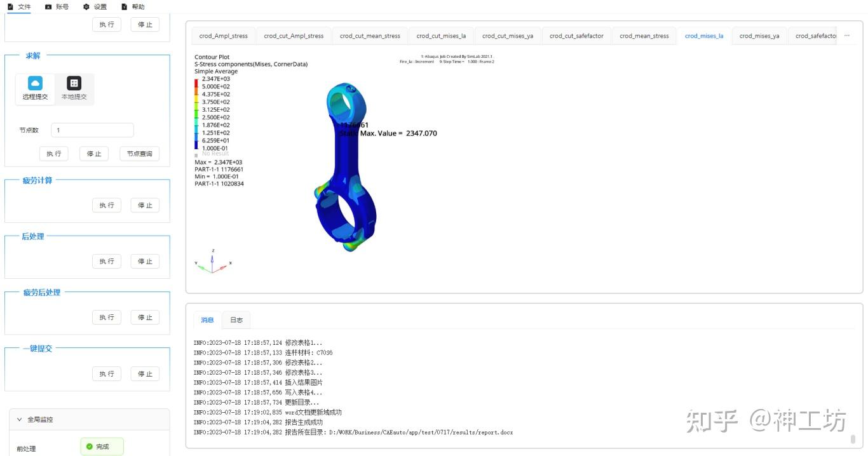The height and width of the screenshot is (456, 868).
Task: Select the crod_mises_la tab
Action: pyautogui.click(x=704, y=36)
